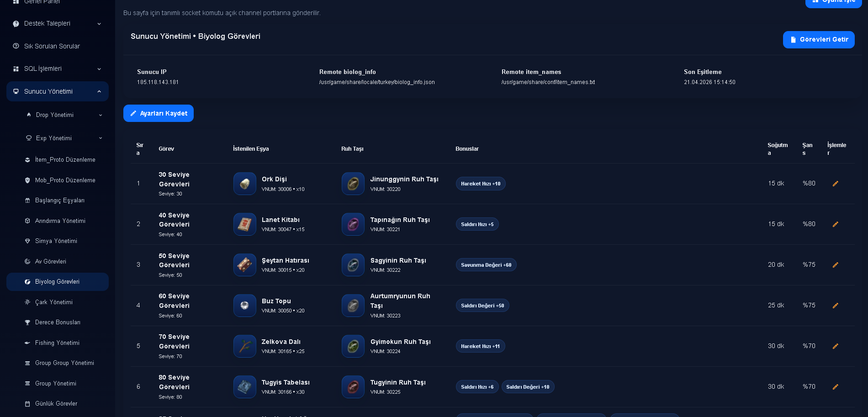Viewport: 868px width, 417px height.
Task: Click Hareket Hızı +10 bonus badge
Action: (481, 184)
